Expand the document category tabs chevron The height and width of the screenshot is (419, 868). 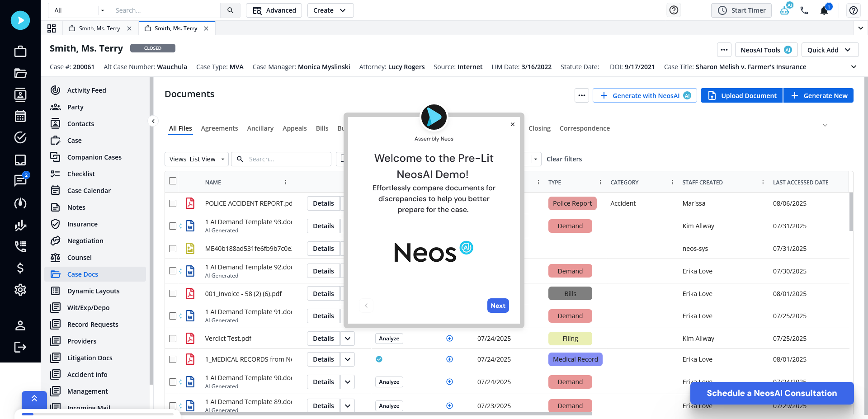pos(825,125)
